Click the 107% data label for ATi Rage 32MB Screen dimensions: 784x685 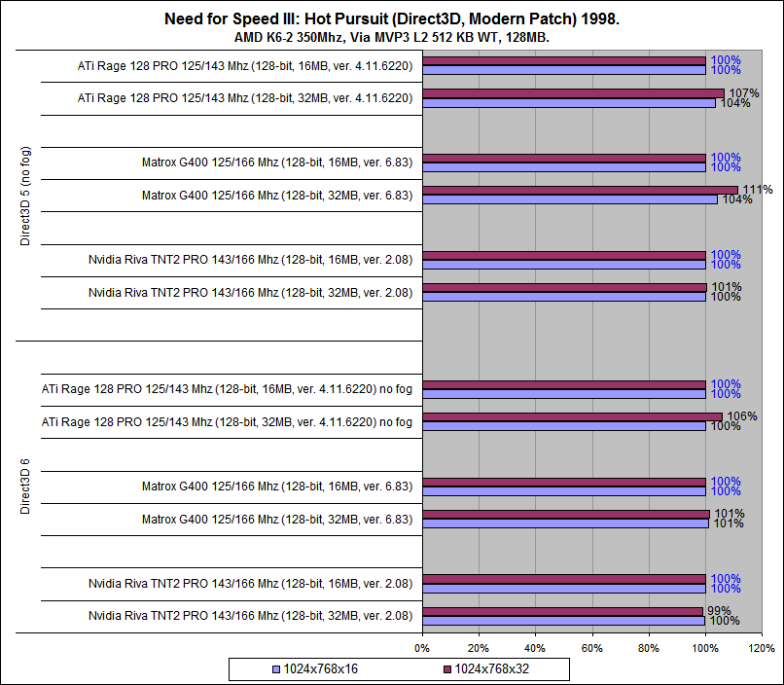pyautogui.click(x=744, y=93)
